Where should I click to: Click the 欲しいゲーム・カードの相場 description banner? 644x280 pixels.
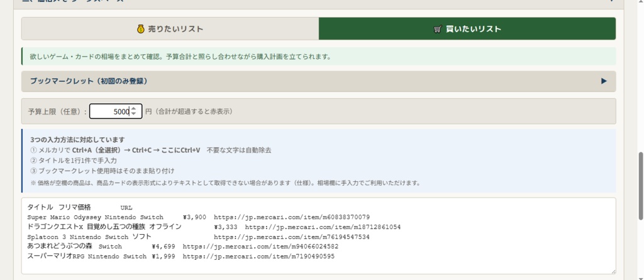[x=318, y=57]
